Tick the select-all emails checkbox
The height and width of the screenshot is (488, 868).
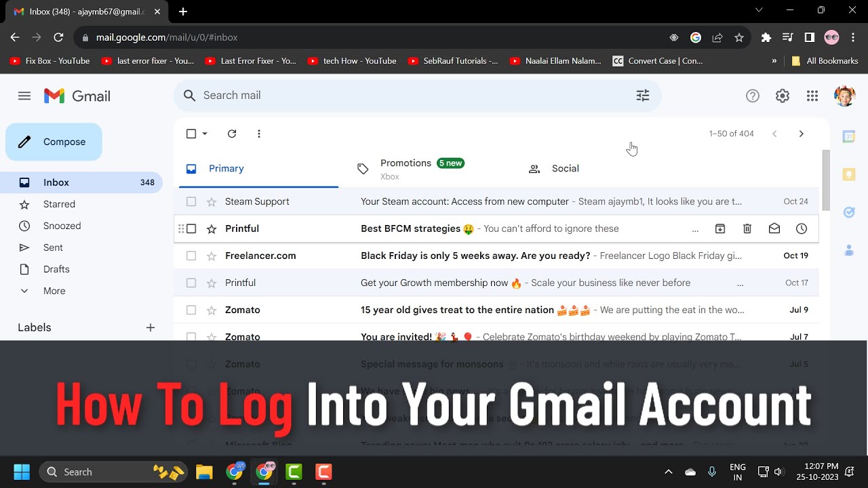coord(191,134)
